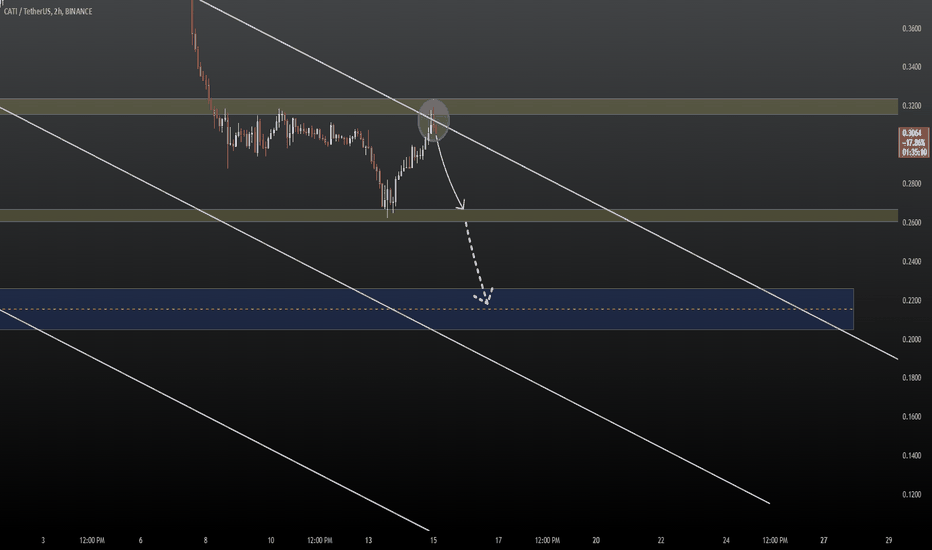Viewport: 932px width, 550px height.
Task: Select the 0.3600 price axis label
Action: [911, 29]
